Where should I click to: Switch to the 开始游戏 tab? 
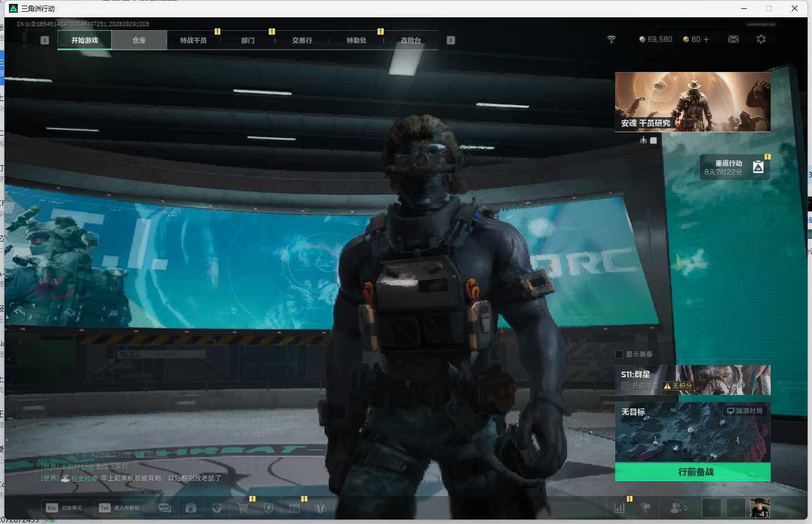point(85,40)
